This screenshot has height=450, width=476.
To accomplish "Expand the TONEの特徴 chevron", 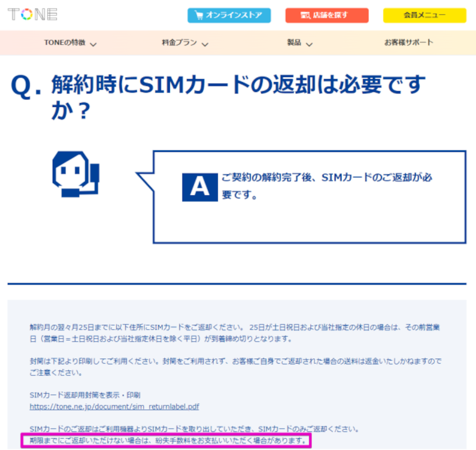I will coord(93,44).
